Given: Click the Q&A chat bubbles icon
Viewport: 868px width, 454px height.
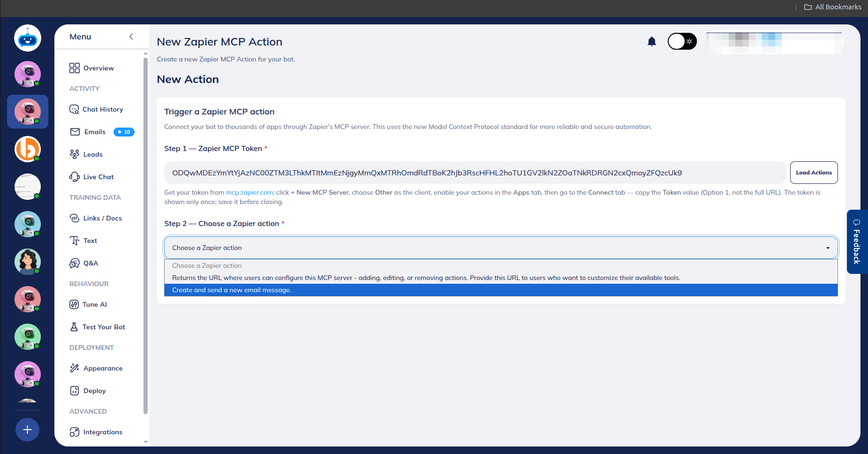Looking at the screenshot, I should pos(75,263).
